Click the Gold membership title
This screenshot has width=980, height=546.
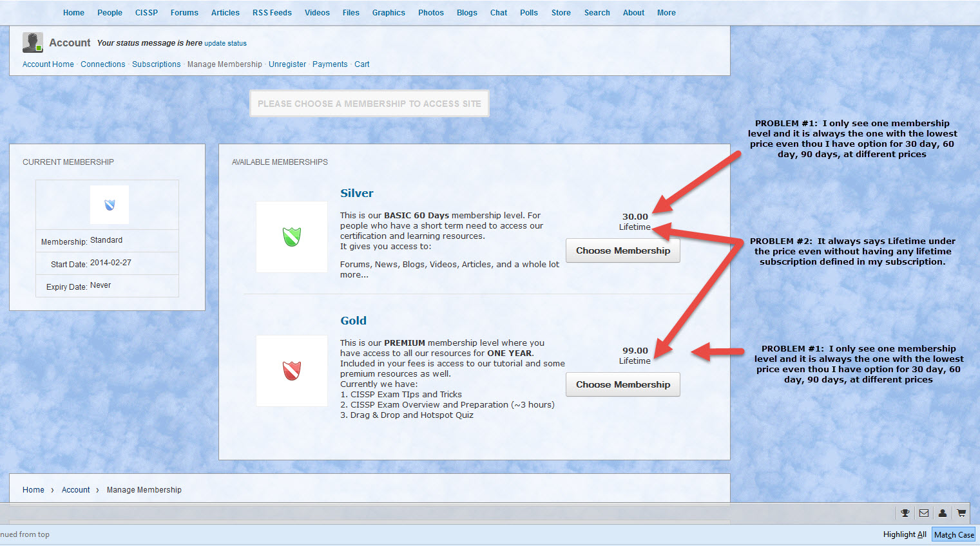tap(354, 321)
